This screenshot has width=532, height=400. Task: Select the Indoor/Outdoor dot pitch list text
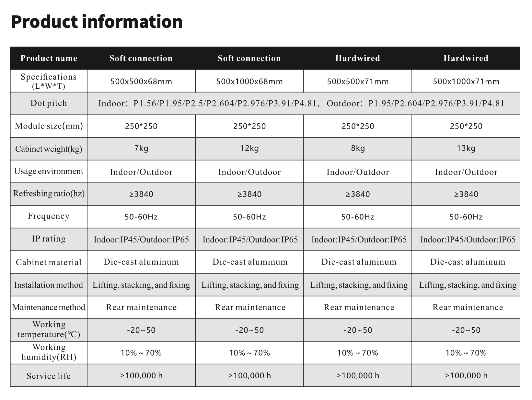301,104
